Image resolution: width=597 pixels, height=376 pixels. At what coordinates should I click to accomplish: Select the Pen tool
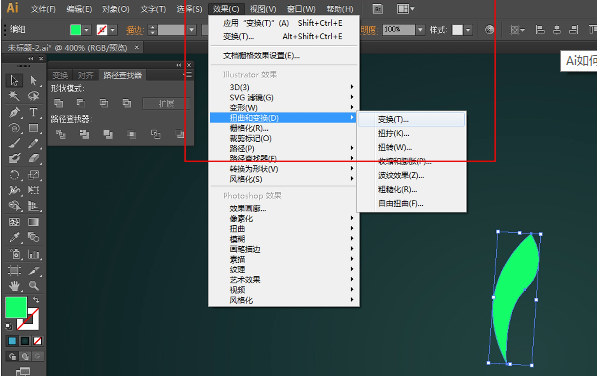[x=14, y=112]
